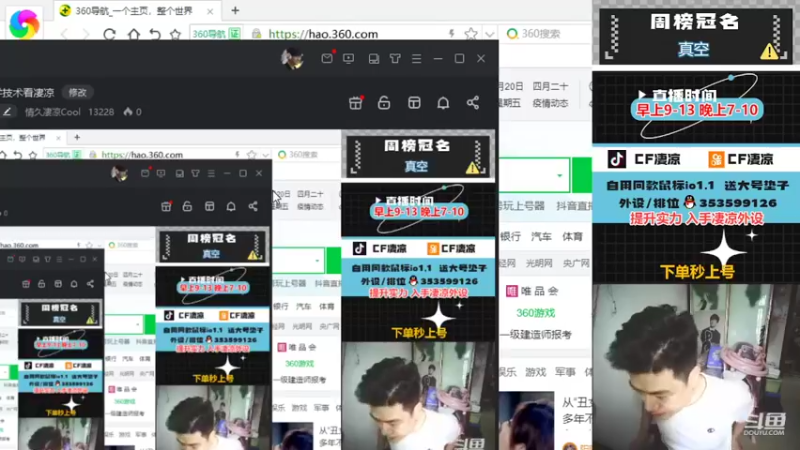Reload the page with outermost browser refresh icon
The image size is (800, 450).
pos(109,34)
